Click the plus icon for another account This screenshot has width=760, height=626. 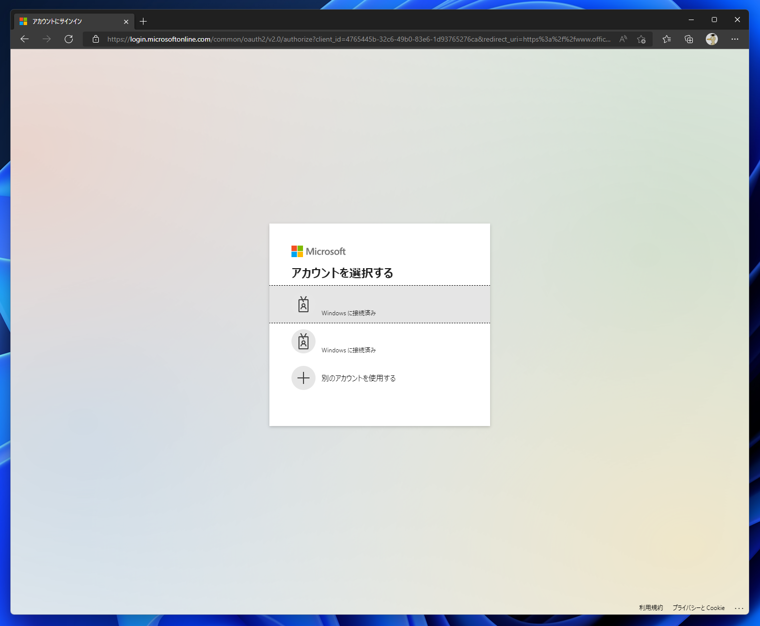coord(303,378)
